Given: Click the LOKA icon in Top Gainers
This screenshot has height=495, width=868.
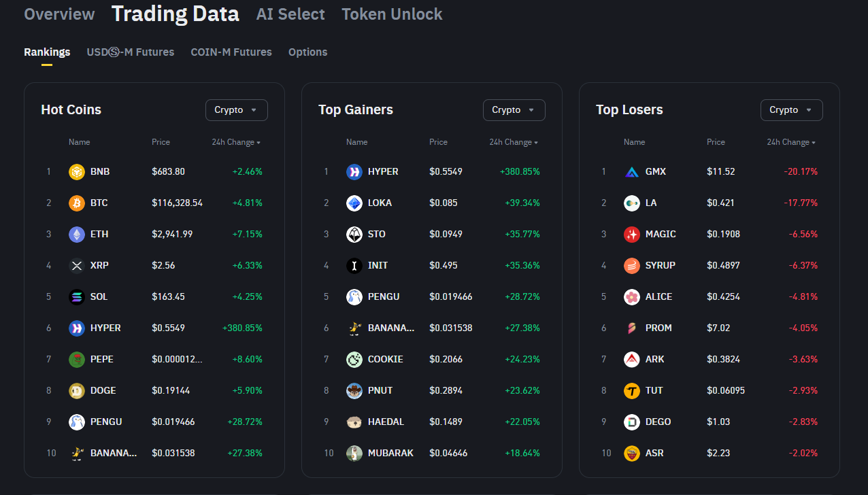Looking at the screenshot, I should (354, 203).
